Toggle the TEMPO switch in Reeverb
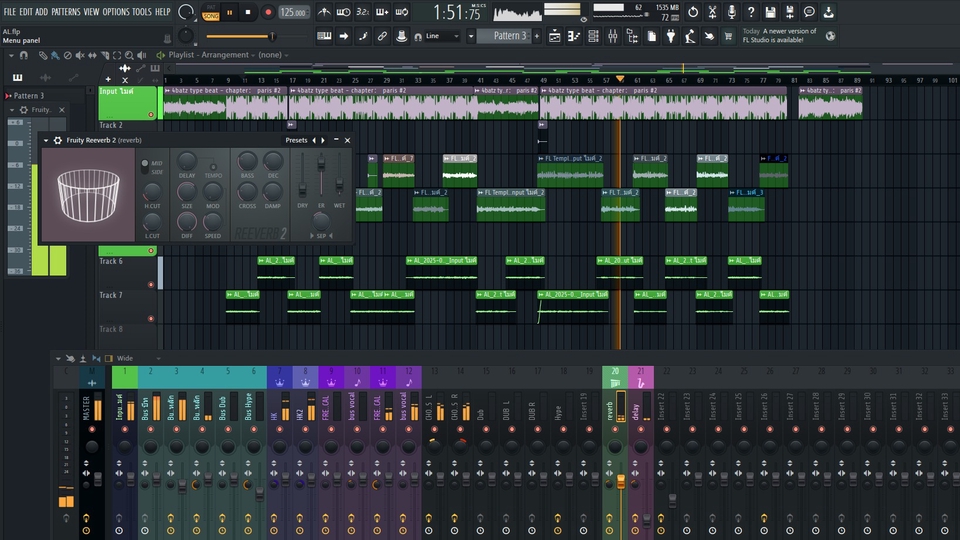 (x=213, y=167)
